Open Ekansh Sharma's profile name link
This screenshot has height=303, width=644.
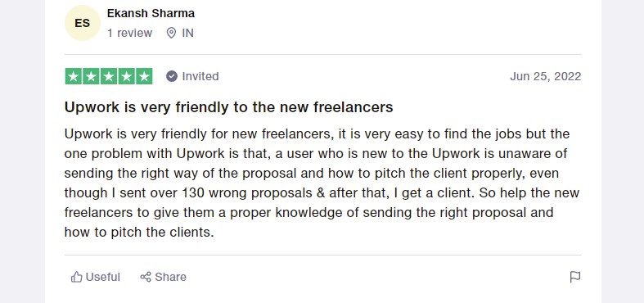151,14
